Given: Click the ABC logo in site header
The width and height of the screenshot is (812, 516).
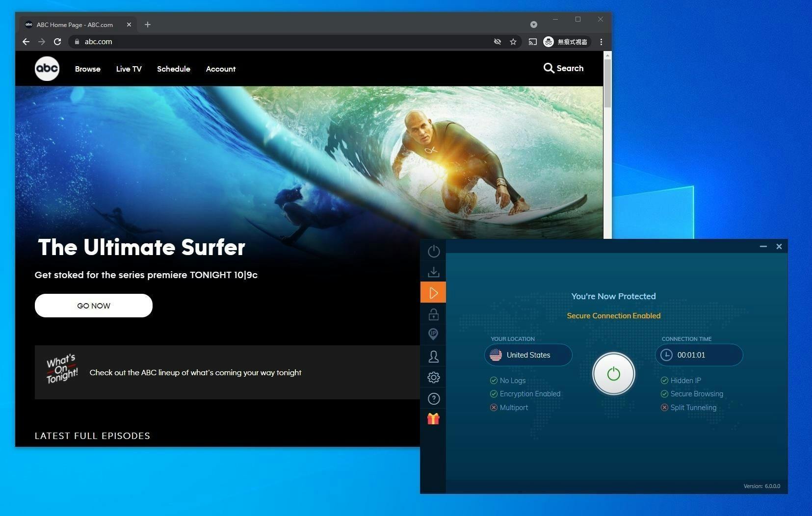Looking at the screenshot, I should coord(47,69).
